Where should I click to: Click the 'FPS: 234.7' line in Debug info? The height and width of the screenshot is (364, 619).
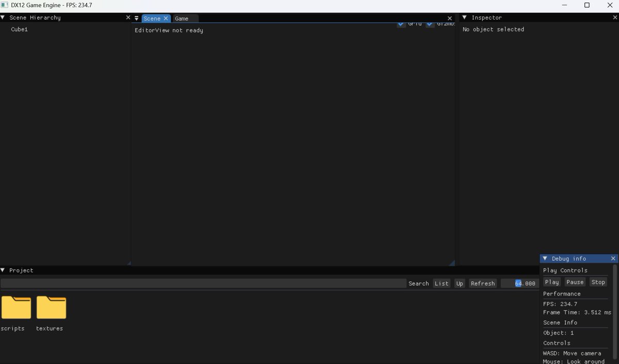pos(560,304)
